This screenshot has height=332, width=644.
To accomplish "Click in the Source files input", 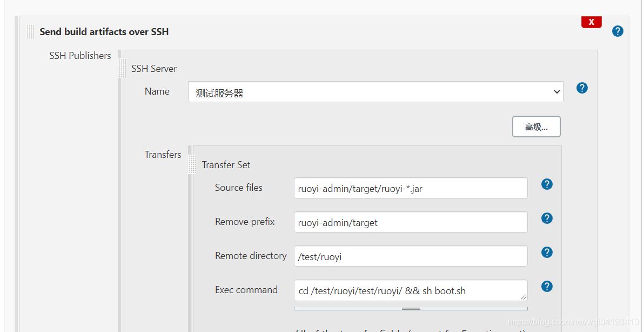I will click(x=411, y=188).
